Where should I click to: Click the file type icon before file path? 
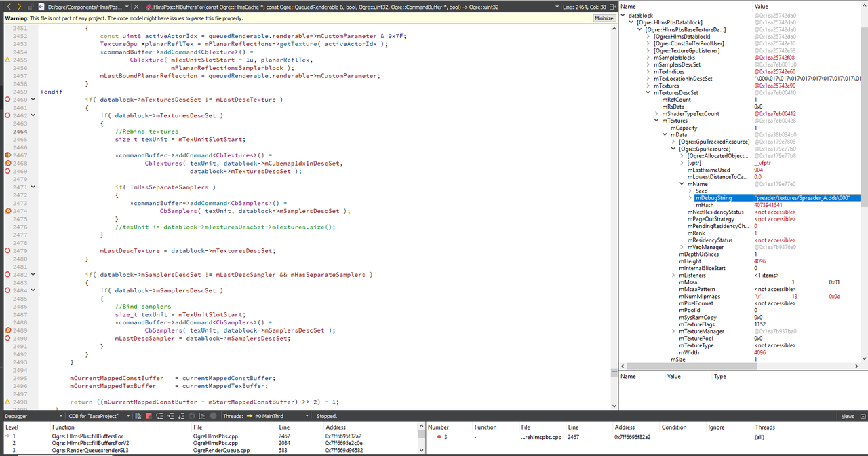point(40,6)
